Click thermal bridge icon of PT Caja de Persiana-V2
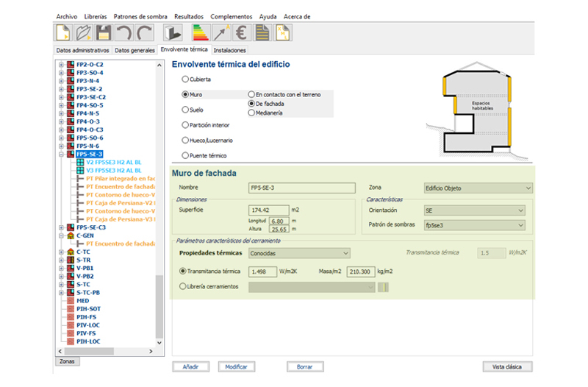The image size is (588, 387). pyautogui.click(x=80, y=203)
